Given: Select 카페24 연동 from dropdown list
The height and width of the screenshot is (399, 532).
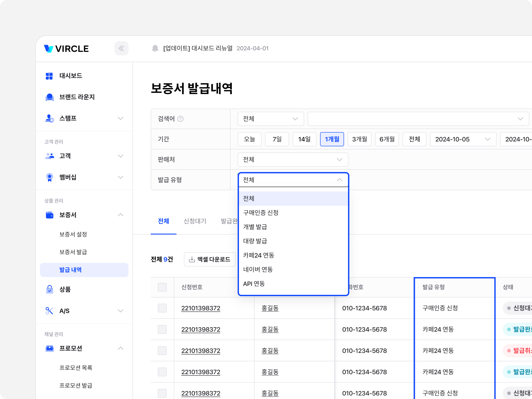Looking at the screenshot, I should pos(259,255).
